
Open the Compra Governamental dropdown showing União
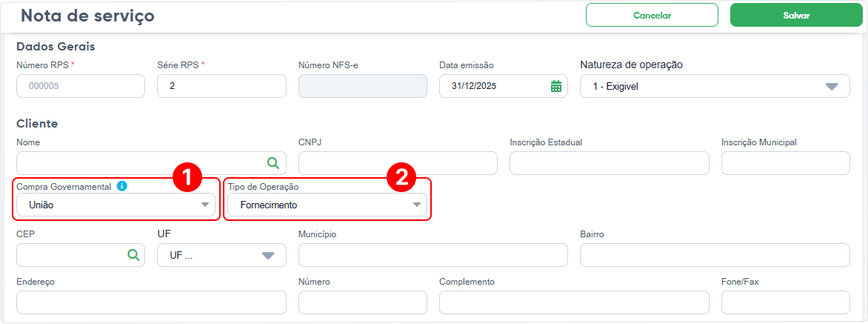click(116, 205)
